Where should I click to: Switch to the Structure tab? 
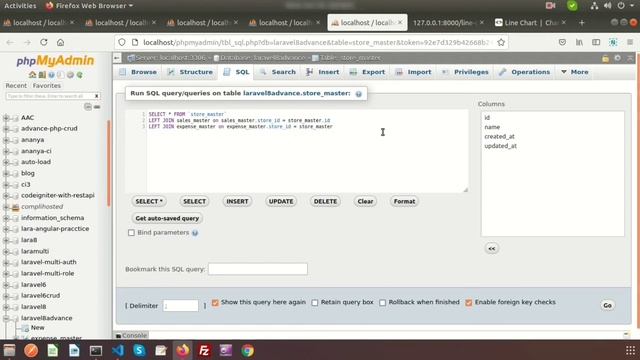(190, 72)
